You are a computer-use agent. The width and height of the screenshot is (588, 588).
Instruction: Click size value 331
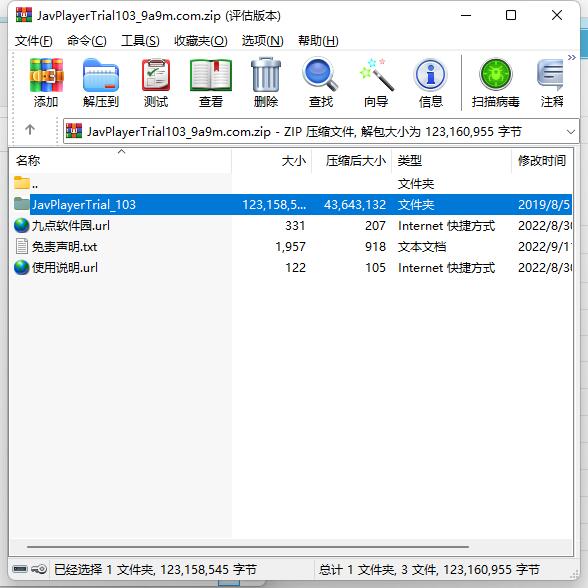pos(295,225)
